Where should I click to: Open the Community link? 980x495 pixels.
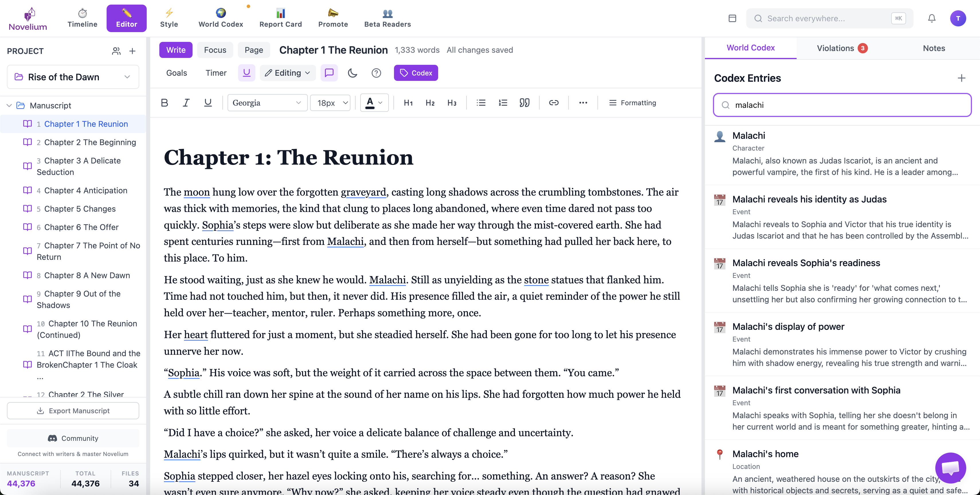(73, 438)
